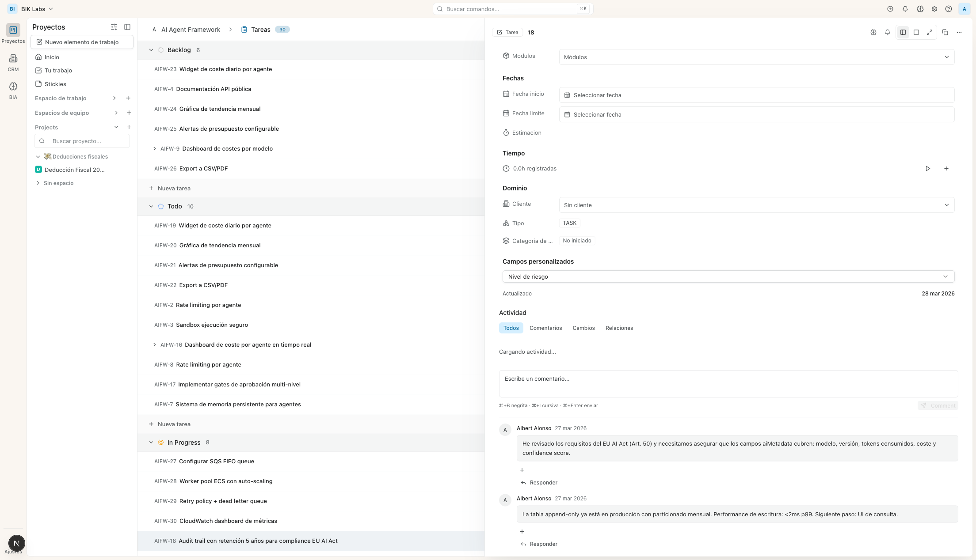Start the time tracking play button
The image size is (976, 560).
(x=927, y=169)
